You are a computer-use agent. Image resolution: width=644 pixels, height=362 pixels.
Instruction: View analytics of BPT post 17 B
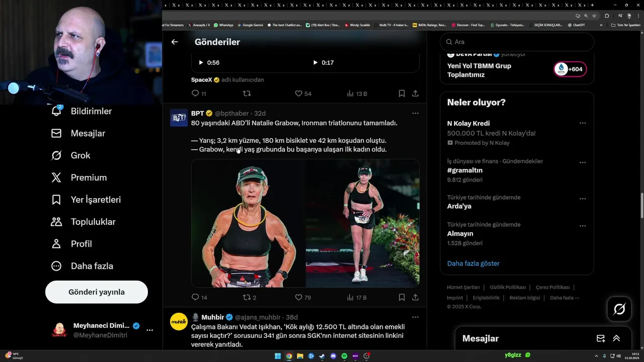pos(357,298)
